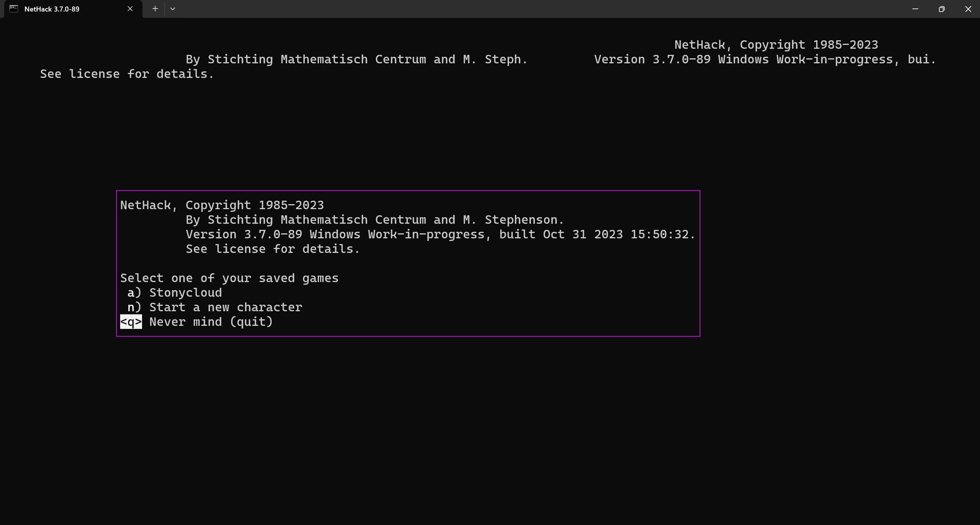This screenshot has width=980, height=525.
Task: Restore down the terminal window
Action: (942, 9)
